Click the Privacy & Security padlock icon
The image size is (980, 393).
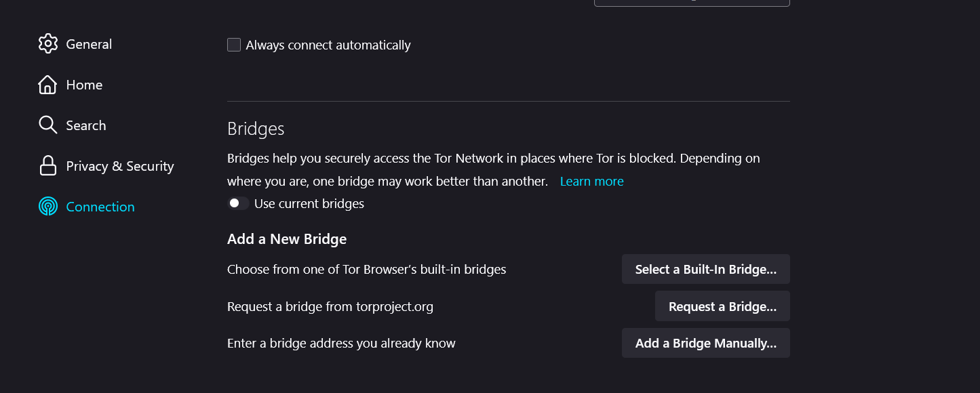pyautogui.click(x=47, y=166)
